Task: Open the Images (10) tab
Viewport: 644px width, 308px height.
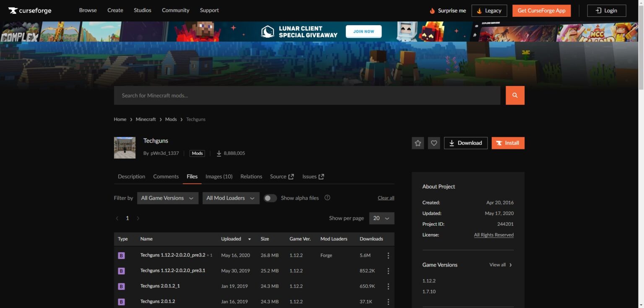Action: click(219, 177)
